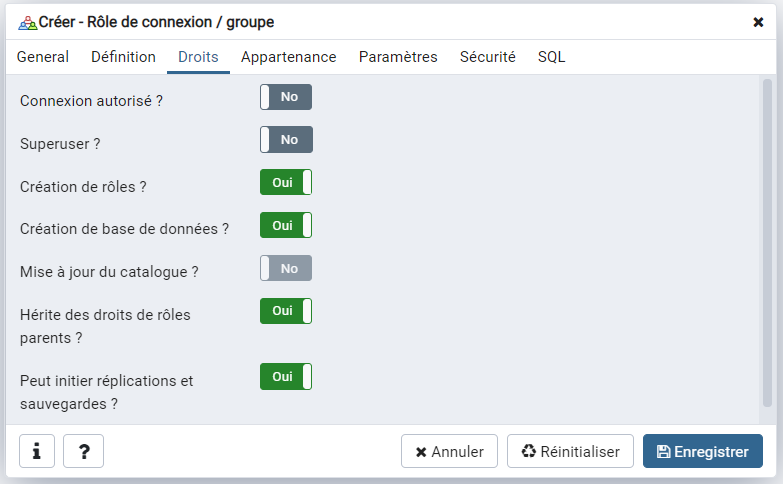Toggle "Peut initier réplications et sauvegardes ?"
The width and height of the screenshot is (783, 484).
[286, 377]
